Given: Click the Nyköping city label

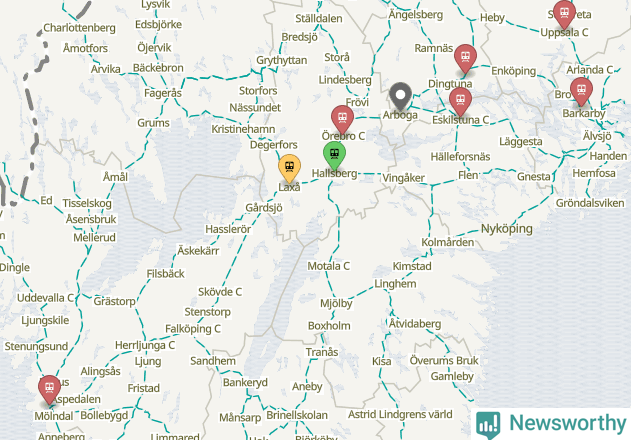Looking at the screenshot, I should (x=507, y=229).
